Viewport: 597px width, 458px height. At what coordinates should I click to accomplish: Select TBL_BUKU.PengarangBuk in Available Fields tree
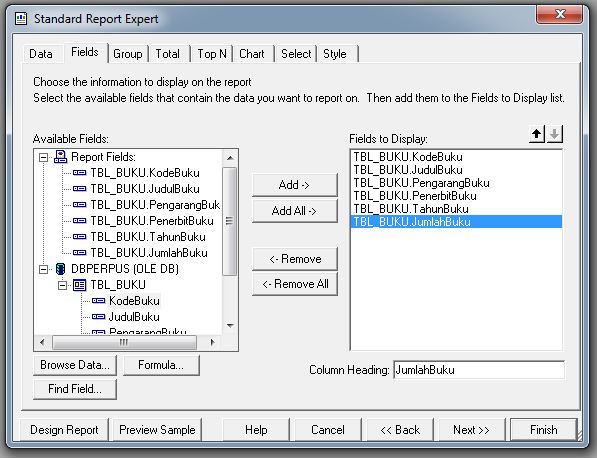click(x=155, y=205)
